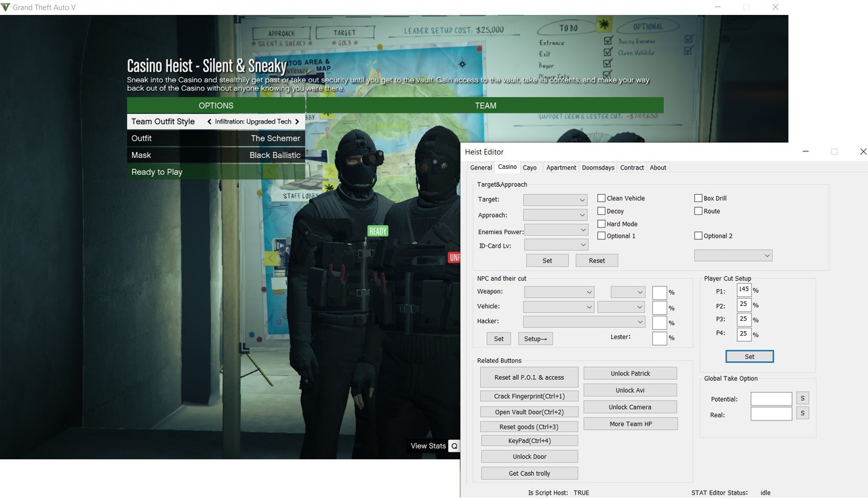
Task: Click the Reset button
Action: [597, 261]
